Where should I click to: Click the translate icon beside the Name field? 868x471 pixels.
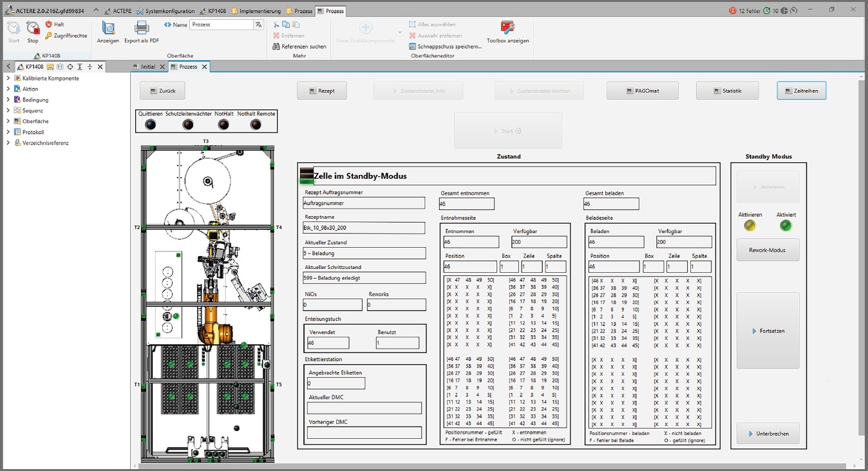tap(258, 24)
